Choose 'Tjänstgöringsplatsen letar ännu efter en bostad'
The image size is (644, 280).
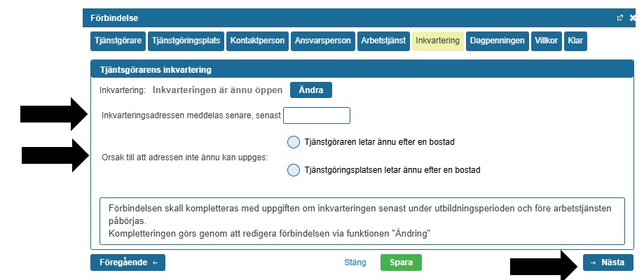tap(294, 169)
